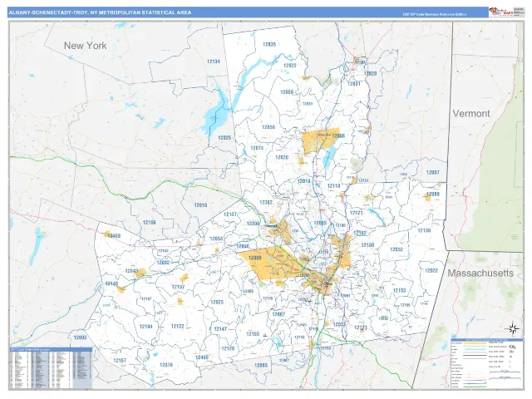The width and height of the screenshot is (532, 399).
Task: Click the map legend box
Action: [x=486, y=363]
